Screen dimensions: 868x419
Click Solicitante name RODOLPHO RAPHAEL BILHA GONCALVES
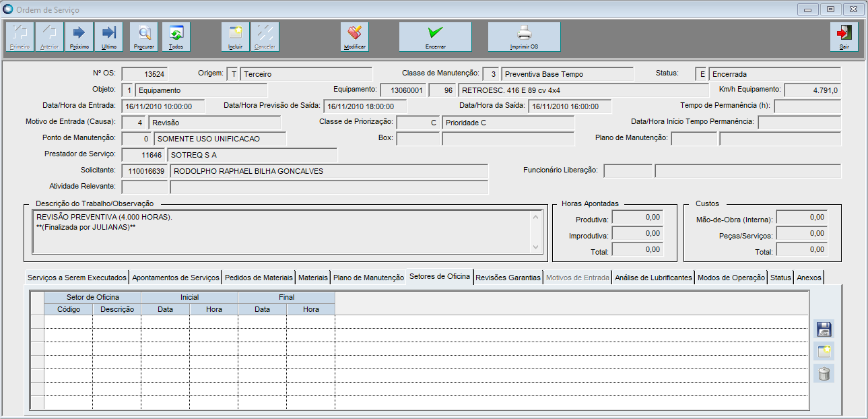tap(329, 171)
